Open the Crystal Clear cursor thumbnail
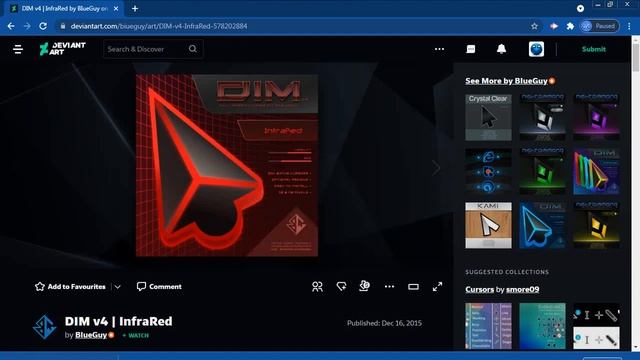This screenshot has width=640, height=360. pos(488,118)
